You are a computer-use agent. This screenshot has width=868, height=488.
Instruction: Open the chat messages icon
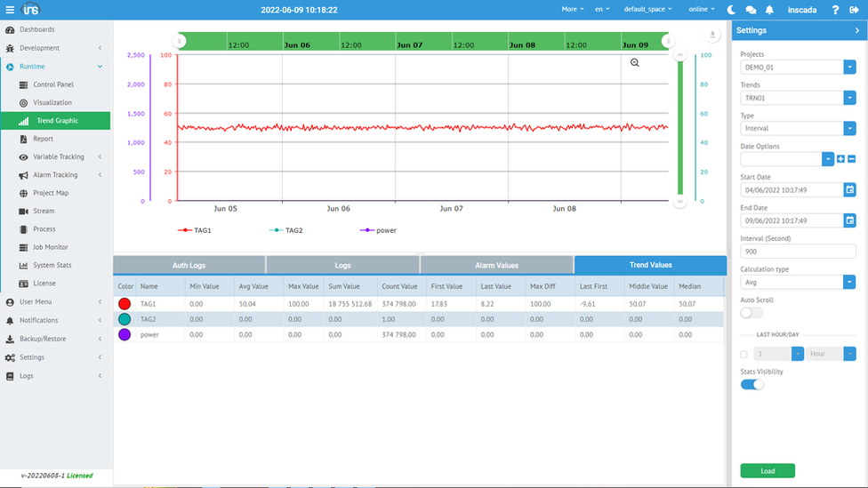coord(751,10)
